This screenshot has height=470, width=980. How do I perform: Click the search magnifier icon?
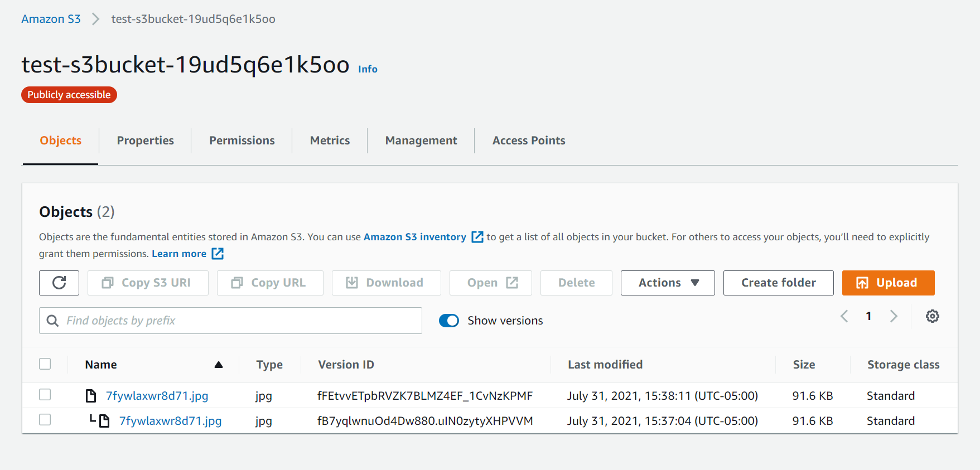tap(52, 321)
